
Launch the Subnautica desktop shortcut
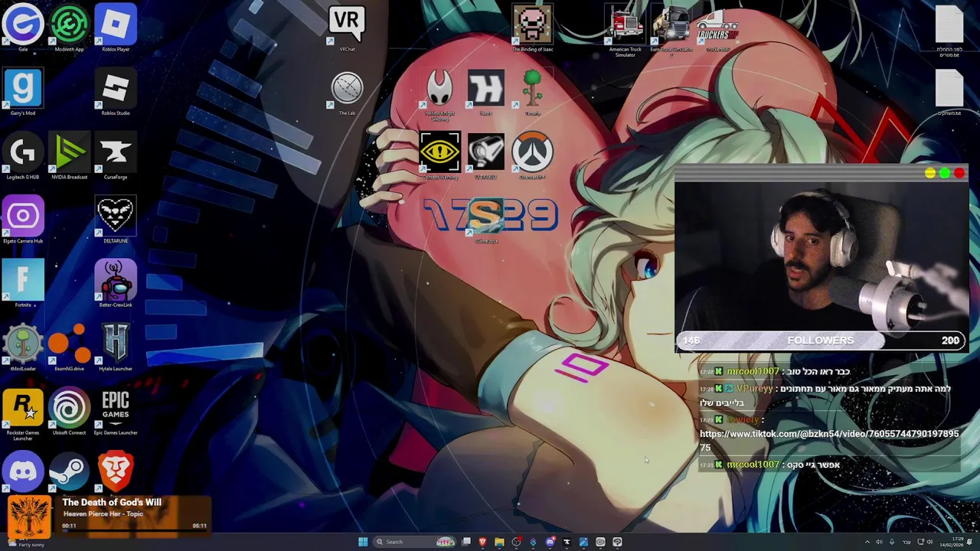coord(486,220)
